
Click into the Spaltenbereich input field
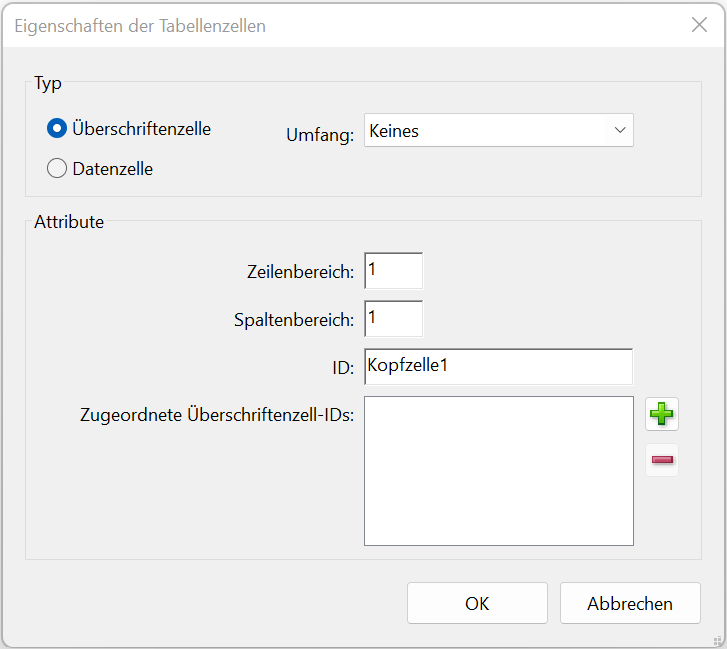click(x=393, y=319)
